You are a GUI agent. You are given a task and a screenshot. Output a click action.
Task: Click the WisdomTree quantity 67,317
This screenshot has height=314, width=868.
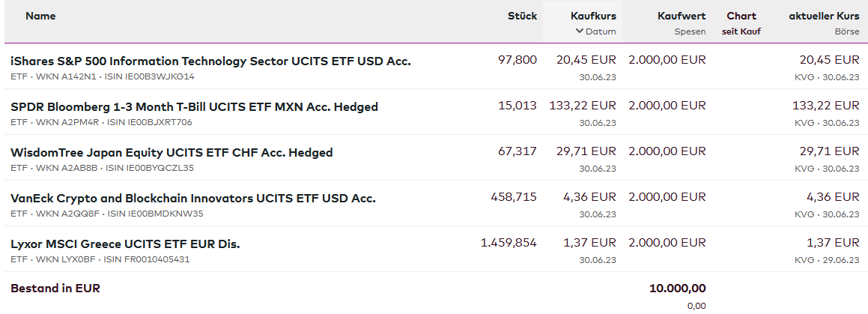point(518,151)
